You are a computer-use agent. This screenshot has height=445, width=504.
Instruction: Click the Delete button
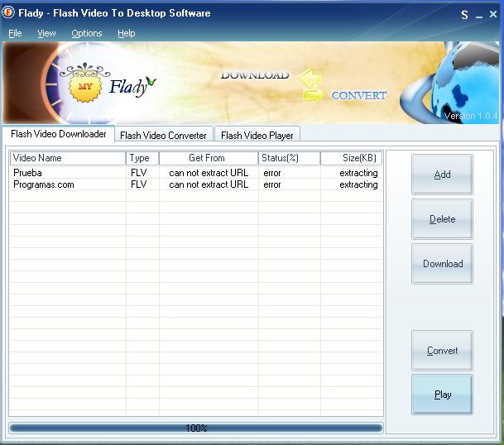click(442, 219)
